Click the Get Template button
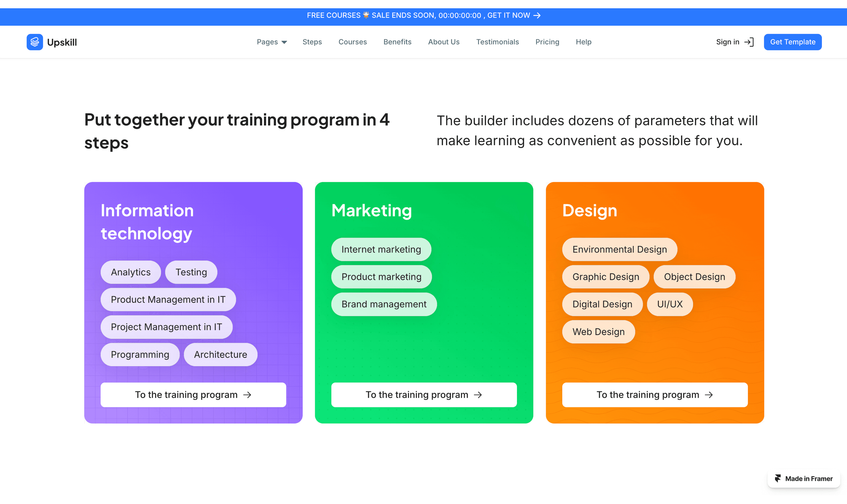This screenshot has width=847, height=504. (x=792, y=42)
